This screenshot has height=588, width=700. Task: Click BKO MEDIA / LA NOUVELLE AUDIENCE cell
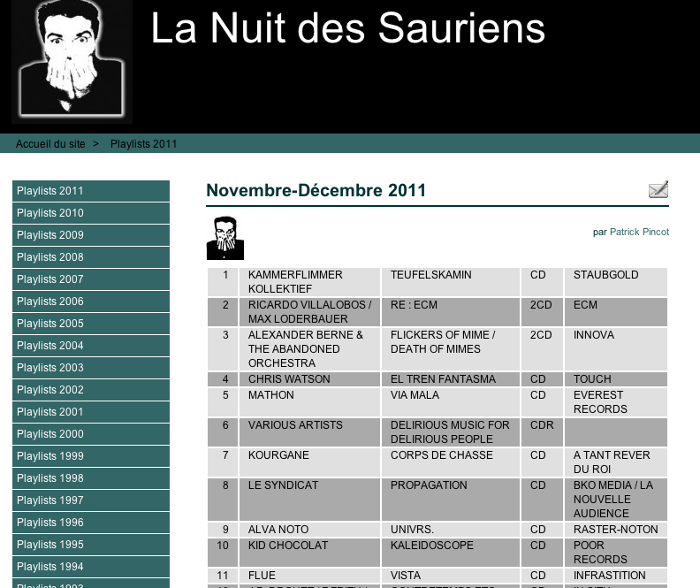(x=616, y=500)
